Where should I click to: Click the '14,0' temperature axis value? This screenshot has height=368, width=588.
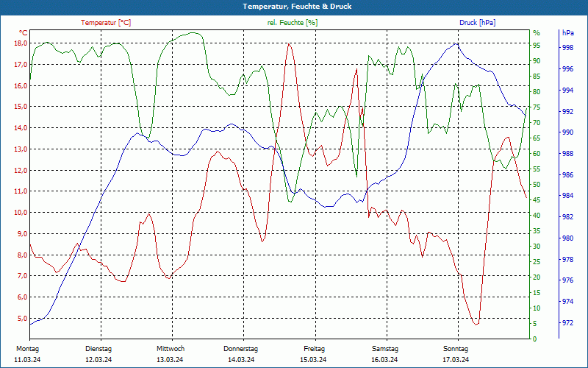(x=21, y=127)
